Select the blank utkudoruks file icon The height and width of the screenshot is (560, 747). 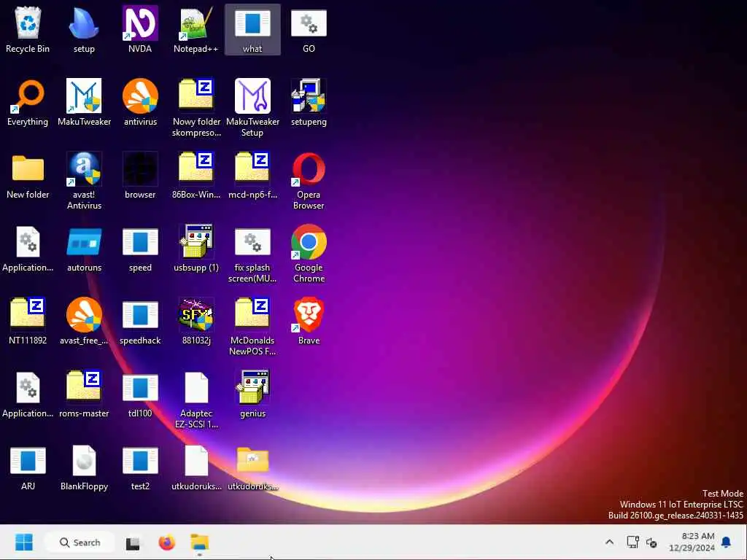196,467
